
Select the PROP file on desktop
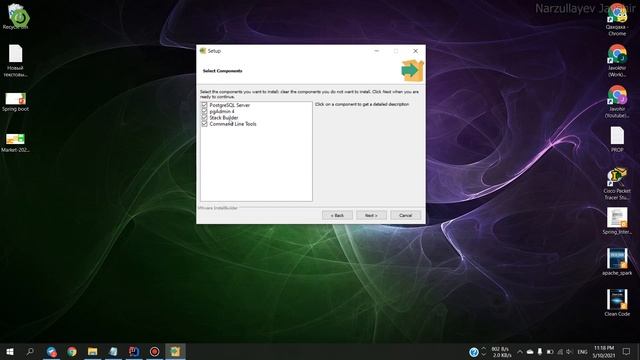(x=617, y=139)
